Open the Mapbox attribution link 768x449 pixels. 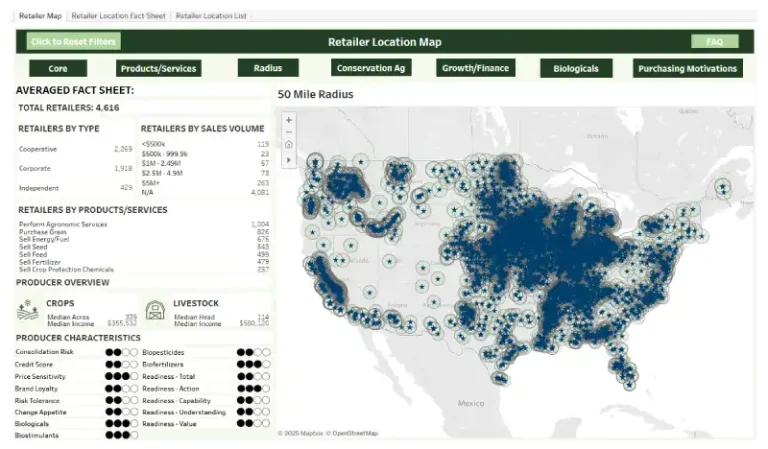(x=301, y=433)
